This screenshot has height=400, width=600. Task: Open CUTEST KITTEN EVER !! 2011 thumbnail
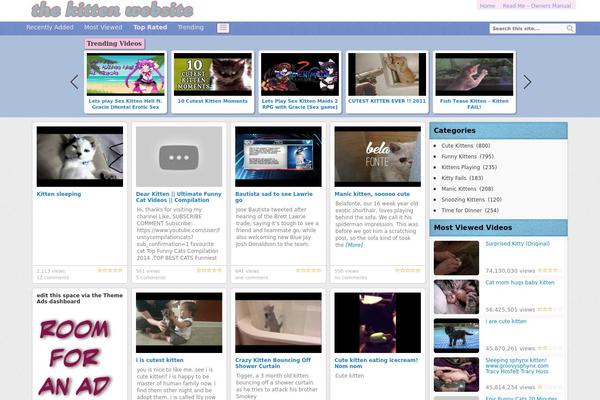387,74
